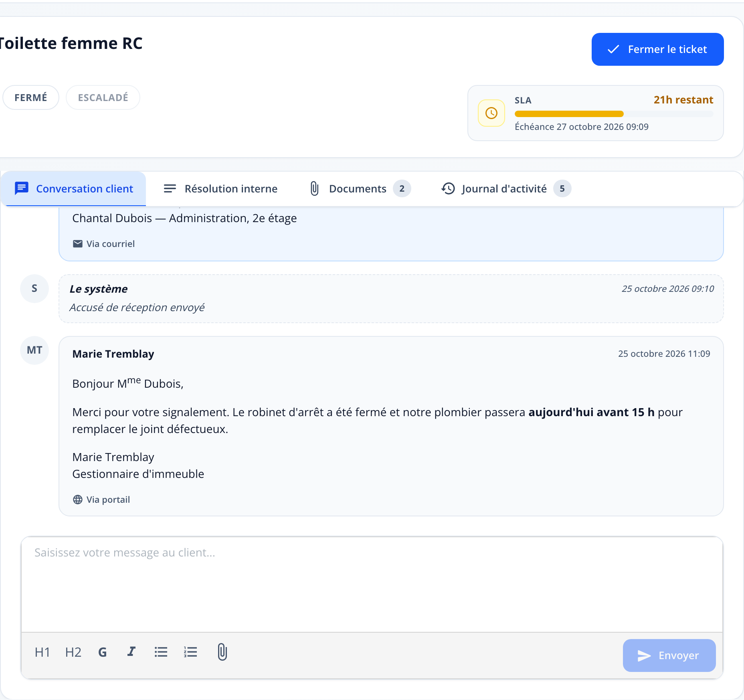
Task: Insert a bulleted list
Action: [x=161, y=652]
